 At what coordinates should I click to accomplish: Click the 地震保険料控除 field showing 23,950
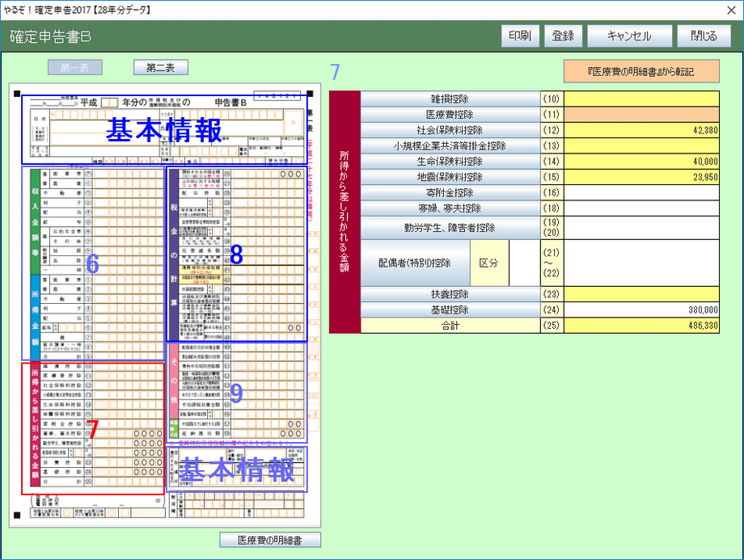[642, 177]
